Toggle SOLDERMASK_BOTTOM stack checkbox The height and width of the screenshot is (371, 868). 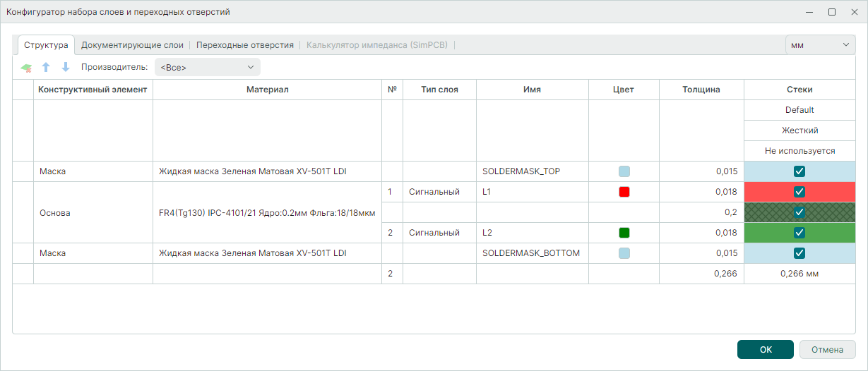click(799, 253)
